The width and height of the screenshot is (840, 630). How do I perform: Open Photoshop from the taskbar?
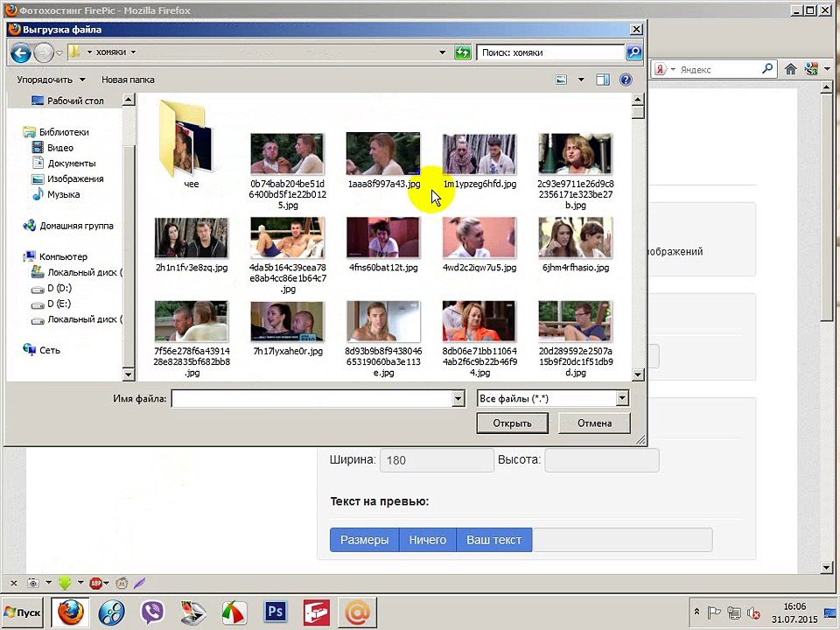point(276,612)
